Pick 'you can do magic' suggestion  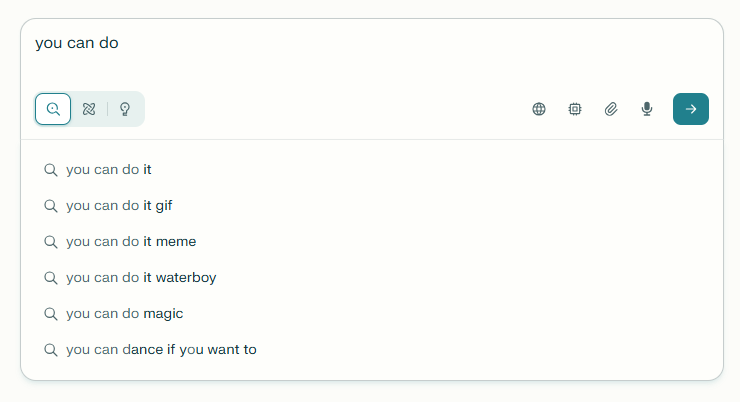[125, 314]
